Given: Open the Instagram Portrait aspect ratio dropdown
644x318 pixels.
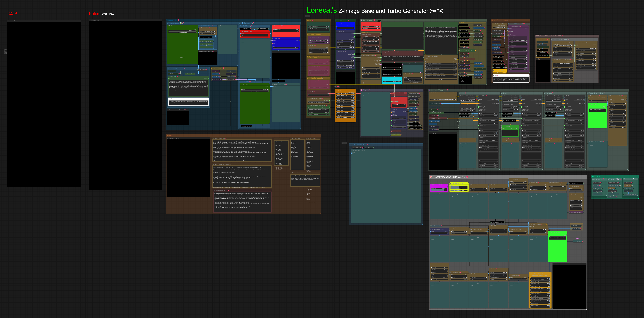Looking at the screenshot, I should [371, 71].
